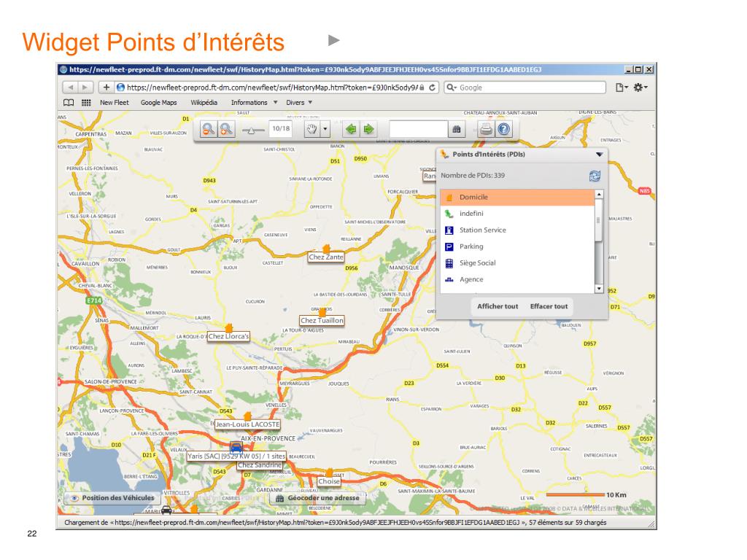Click the map zoom out magnifier
Screen dimensions: 747x560
tap(208, 129)
